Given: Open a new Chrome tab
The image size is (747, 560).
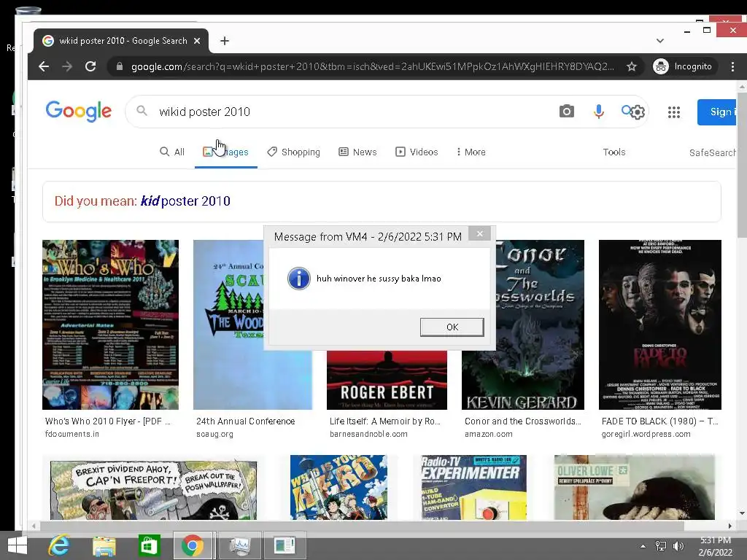Looking at the screenshot, I should 225,41.
